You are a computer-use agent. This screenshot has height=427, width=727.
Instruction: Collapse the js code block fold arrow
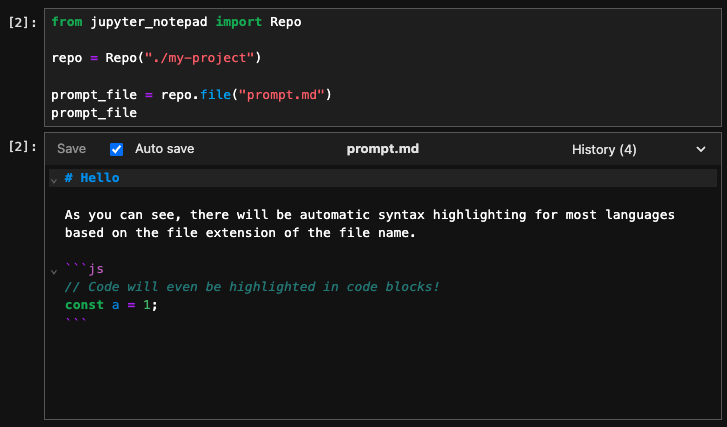coord(54,271)
